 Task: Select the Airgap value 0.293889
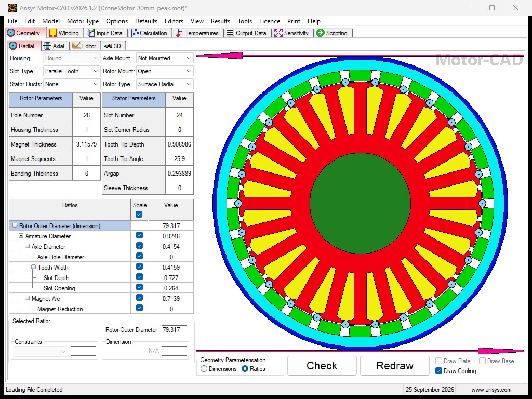click(x=179, y=174)
